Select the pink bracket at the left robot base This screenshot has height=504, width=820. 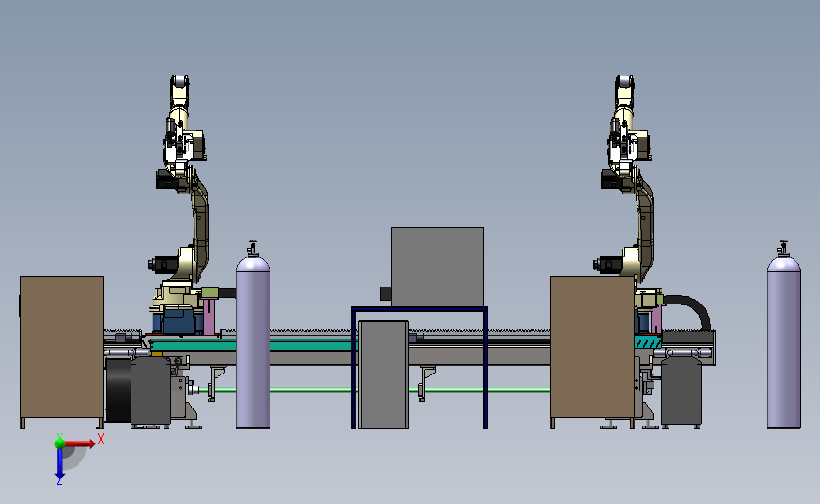[x=209, y=316]
